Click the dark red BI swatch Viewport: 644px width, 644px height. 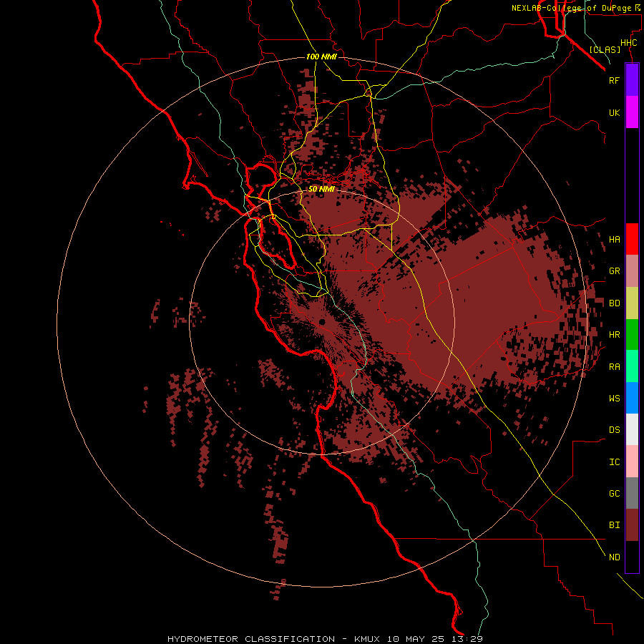click(632, 525)
